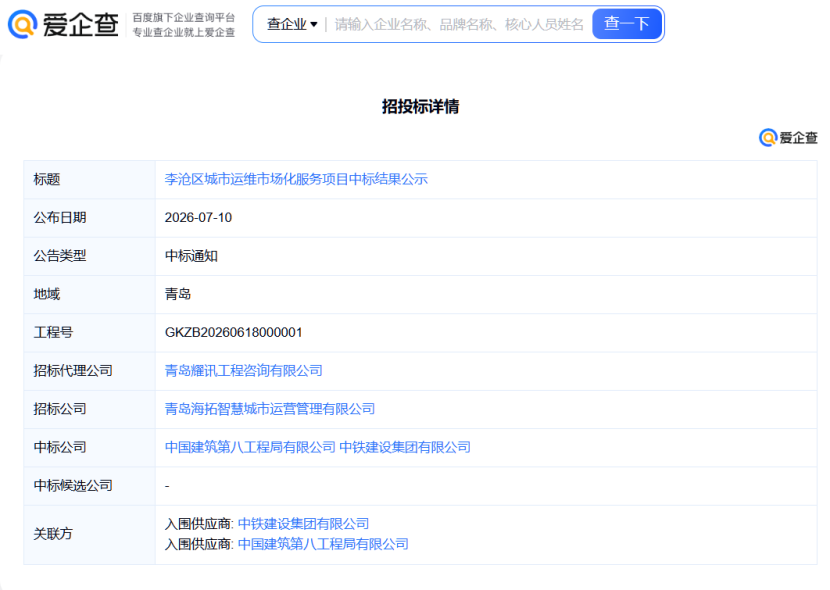Select the publish date 2026-07-10
This screenshot has height=590, width=830.
point(199,217)
